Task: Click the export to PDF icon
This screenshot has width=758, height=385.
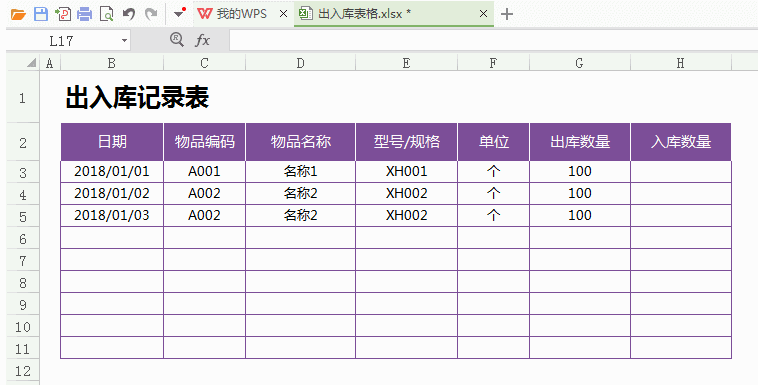Action: pos(63,14)
